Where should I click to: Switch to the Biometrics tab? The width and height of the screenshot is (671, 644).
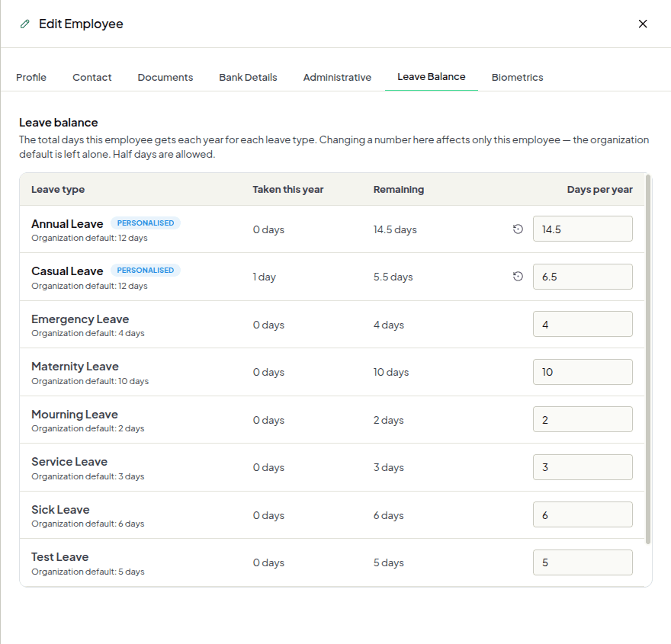[x=517, y=78]
